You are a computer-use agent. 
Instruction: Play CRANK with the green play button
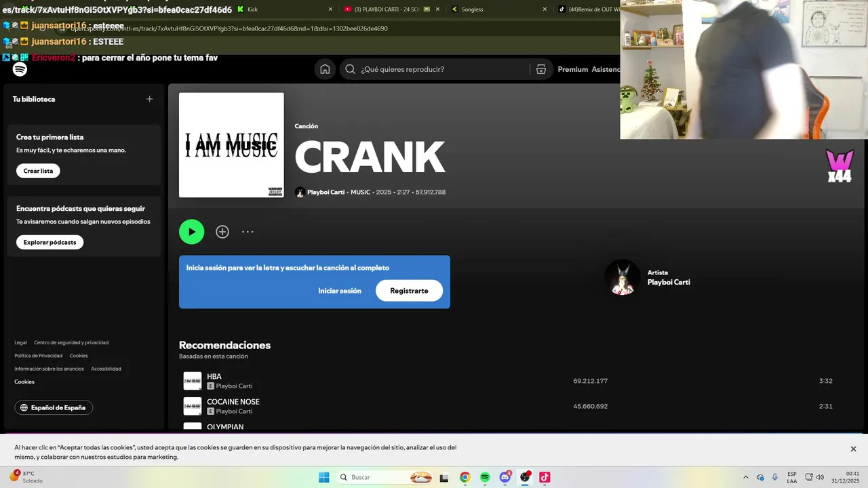[191, 232]
